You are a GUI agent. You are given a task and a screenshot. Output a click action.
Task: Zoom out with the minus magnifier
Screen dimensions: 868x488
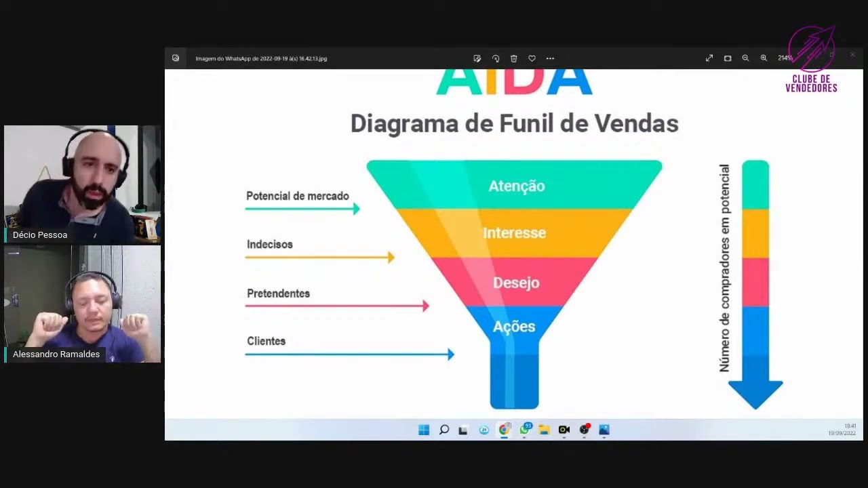pyautogui.click(x=745, y=58)
